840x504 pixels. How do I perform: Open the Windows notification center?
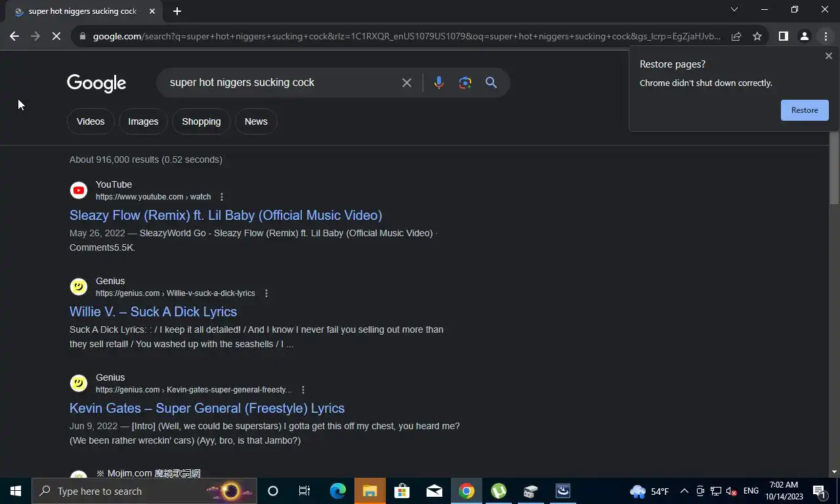819,491
